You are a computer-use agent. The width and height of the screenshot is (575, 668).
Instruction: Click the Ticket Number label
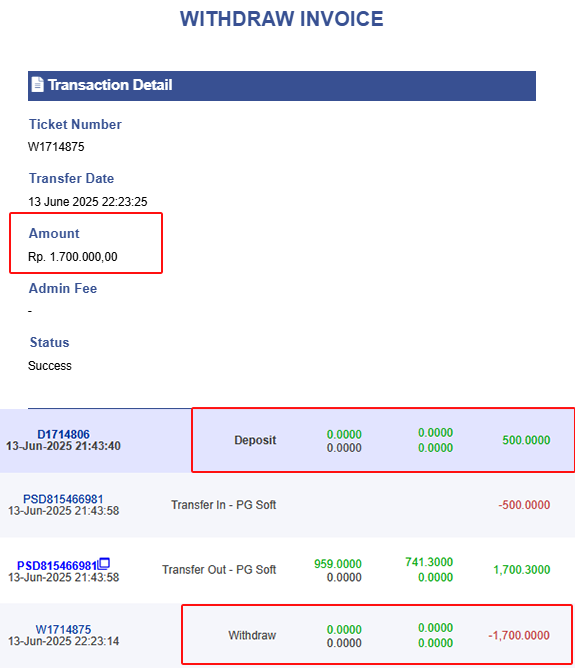point(75,124)
